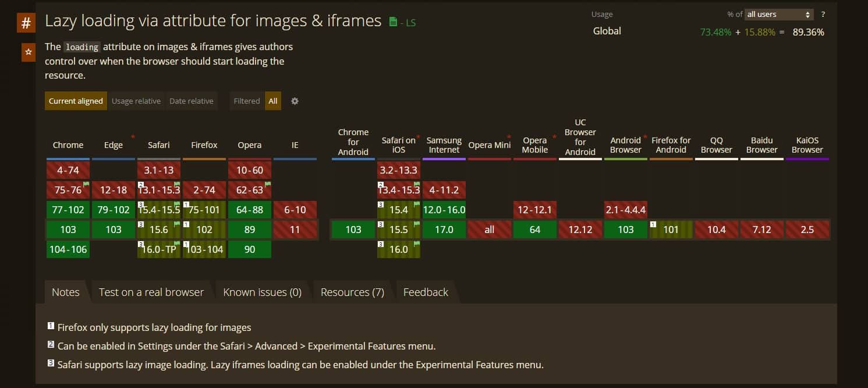868x388 pixels.
Task: Click the LS specification document icon
Action: (x=393, y=22)
